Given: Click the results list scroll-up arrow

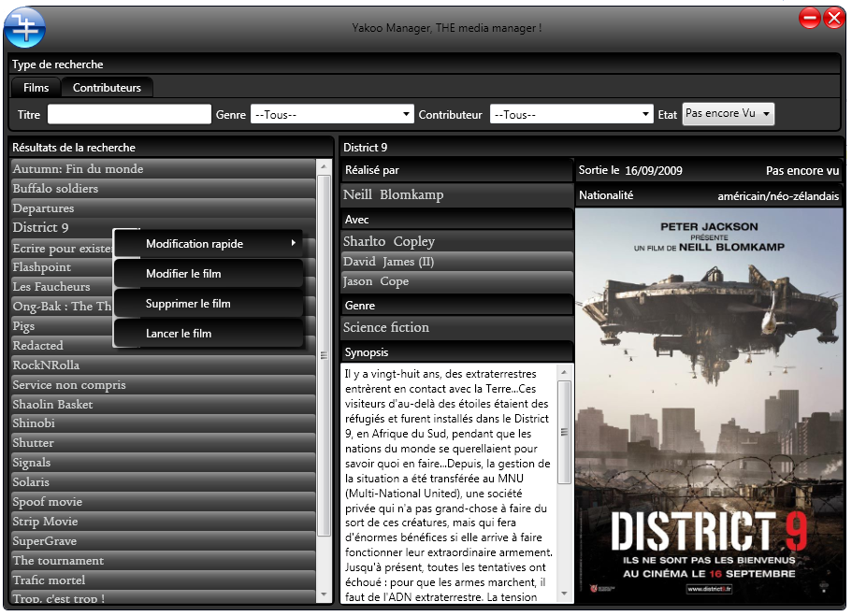Looking at the screenshot, I should tap(324, 166).
